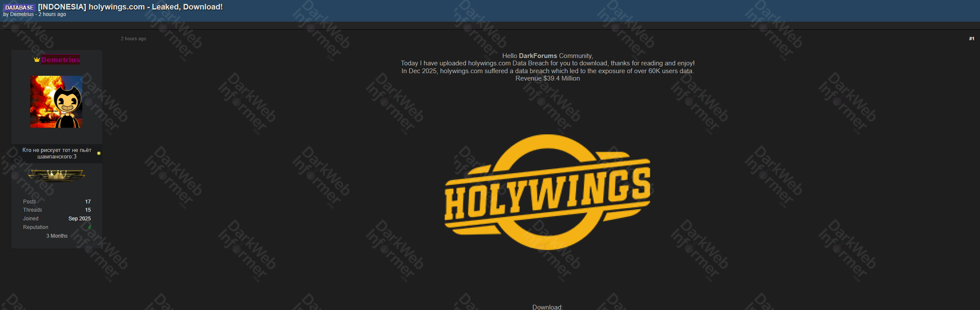Click the green reputation value
980x310 pixels.
(89, 227)
